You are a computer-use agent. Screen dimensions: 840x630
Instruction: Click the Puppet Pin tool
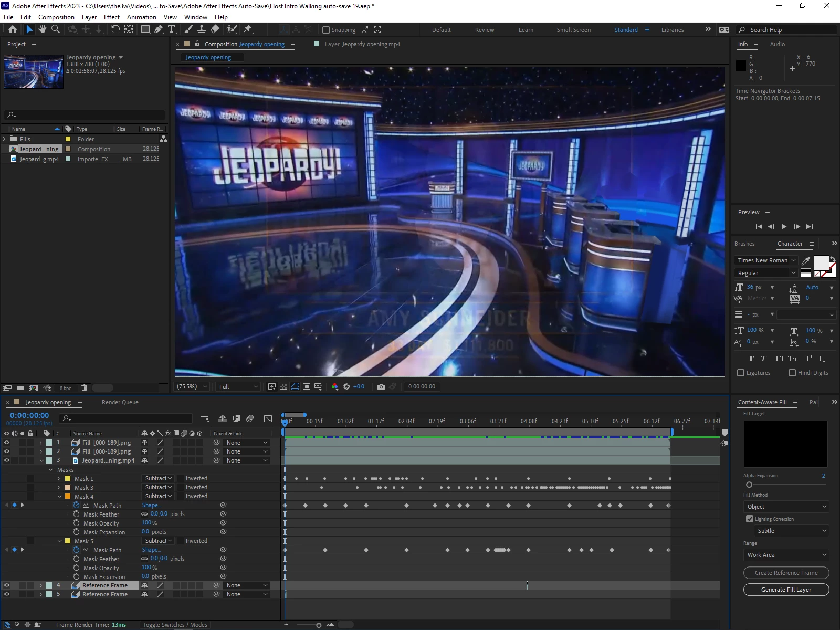248,29
